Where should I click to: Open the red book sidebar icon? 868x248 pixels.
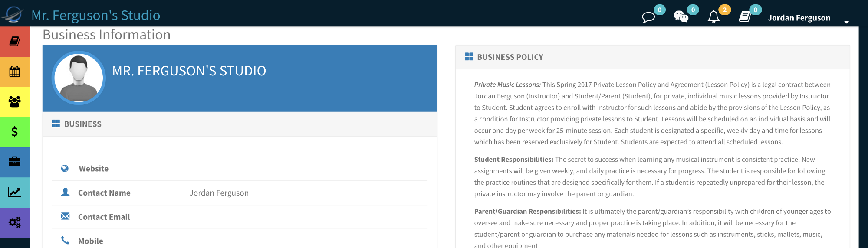pyautogui.click(x=15, y=42)
